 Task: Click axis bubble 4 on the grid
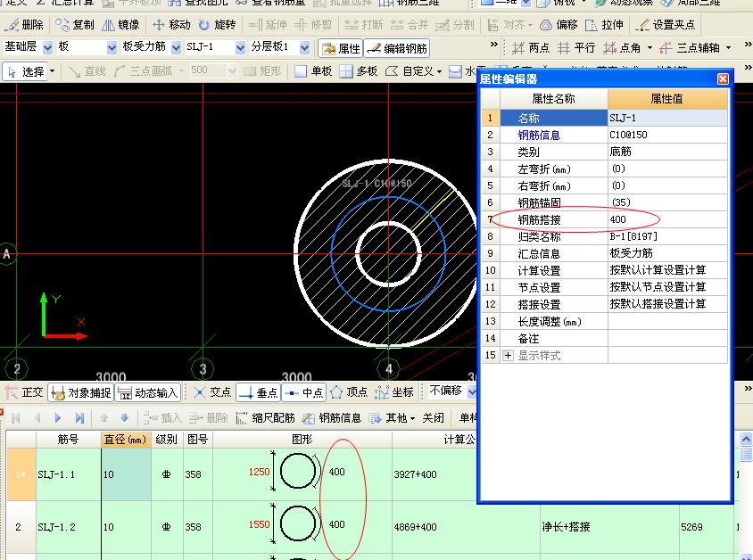(388, 369)
